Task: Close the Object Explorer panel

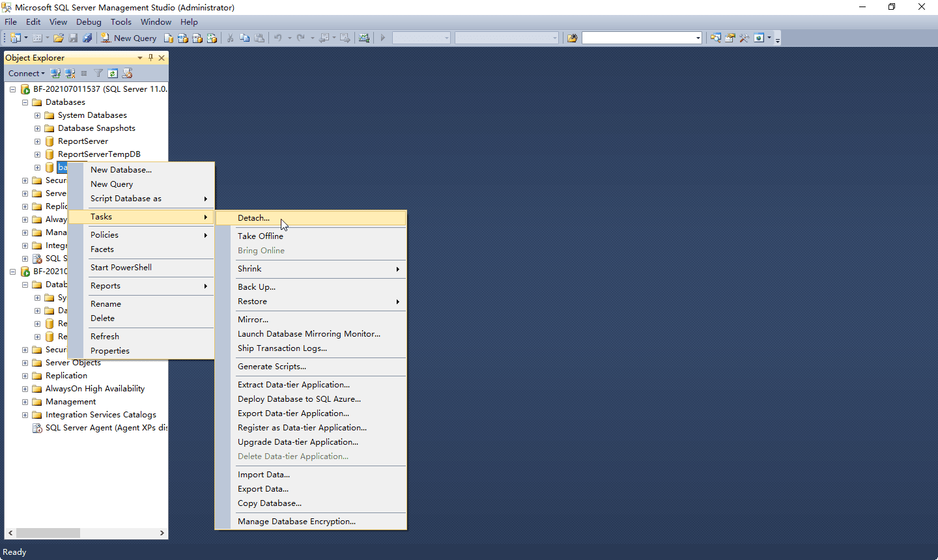Action: click(x=162, y=58)
